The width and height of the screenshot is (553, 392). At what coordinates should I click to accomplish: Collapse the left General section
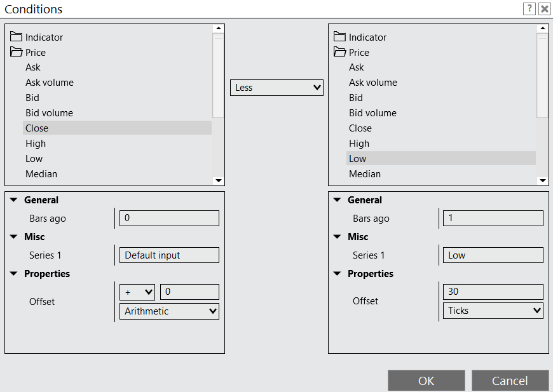(x=14, y=200)
